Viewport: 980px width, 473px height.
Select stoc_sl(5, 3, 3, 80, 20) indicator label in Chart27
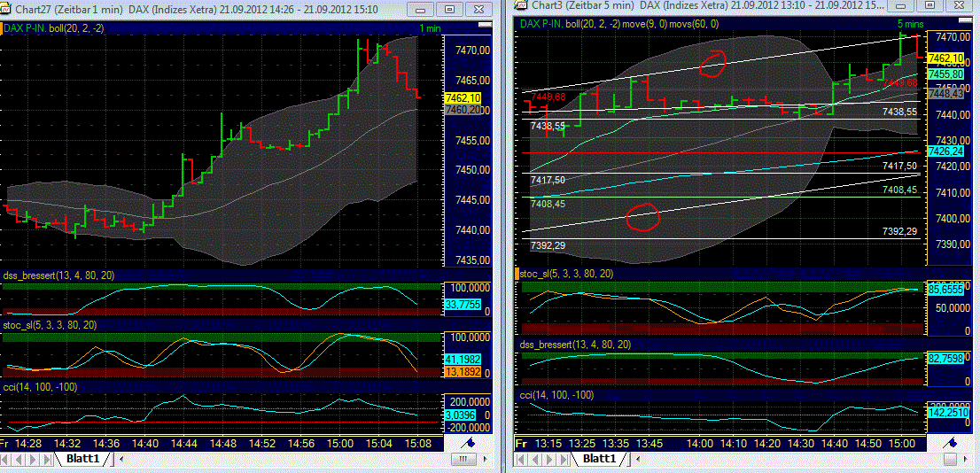pos(50,325)
